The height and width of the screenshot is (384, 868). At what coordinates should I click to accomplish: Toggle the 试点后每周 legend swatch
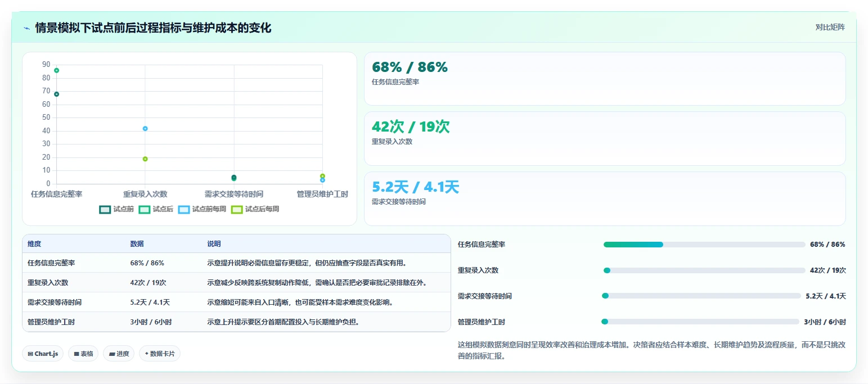coord(236,209)
